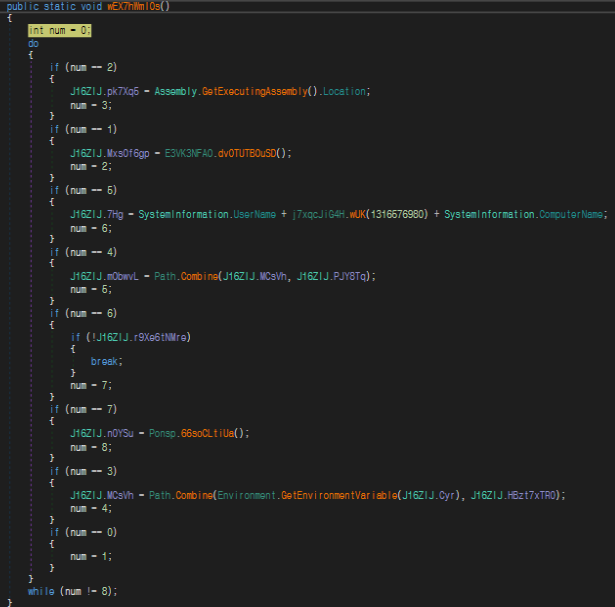Screen dimensions: 615x607
Task: Click the 'num = 2;' assignment
Action: (x=91, y=167)
